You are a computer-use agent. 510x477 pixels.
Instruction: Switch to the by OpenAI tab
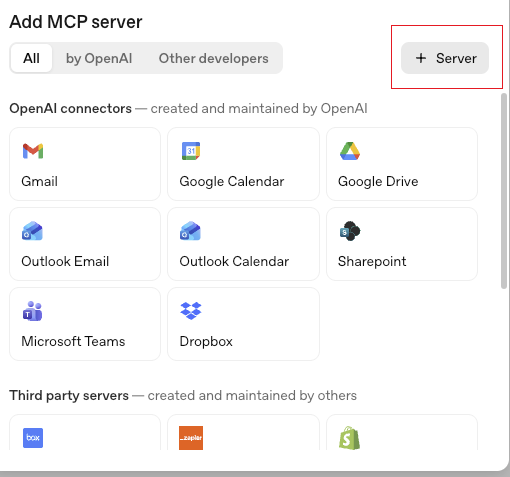click(x=99, y=58)
